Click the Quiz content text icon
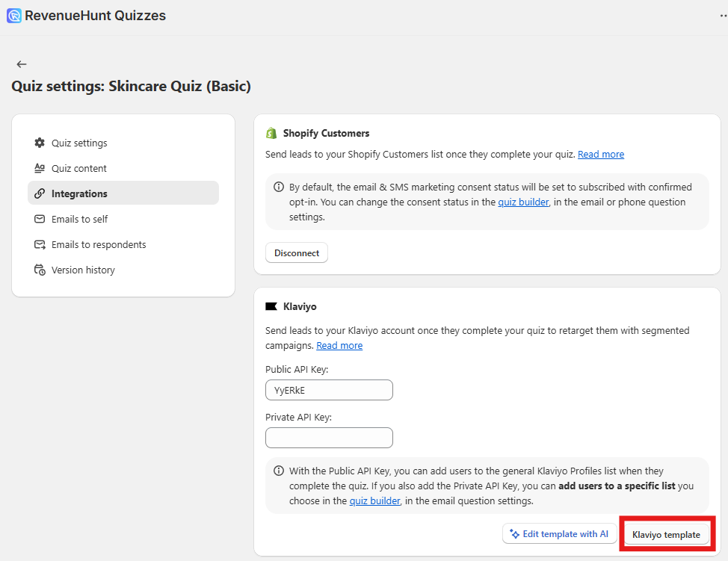The height and width of the screenshot is (561, 728). [40, 168]
